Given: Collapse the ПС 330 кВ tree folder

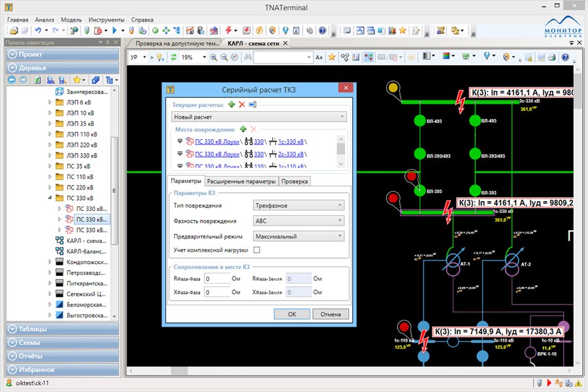Looking at the screenshot, I should pyautogui.click(x=50, y=198).
